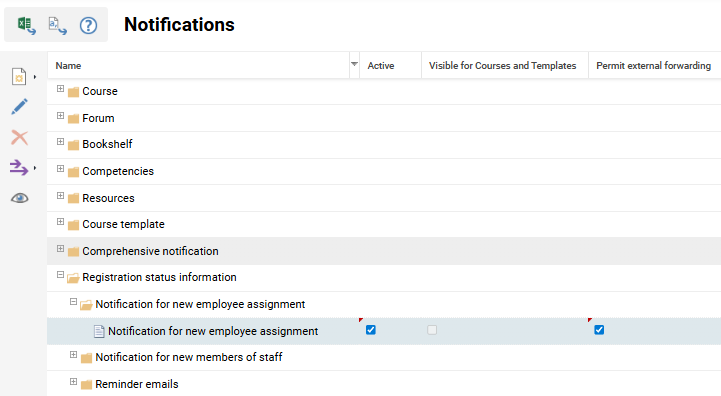This screenshot has width=721, height=396.
Task: Click the eye preview icon
Action: [19, 198]
